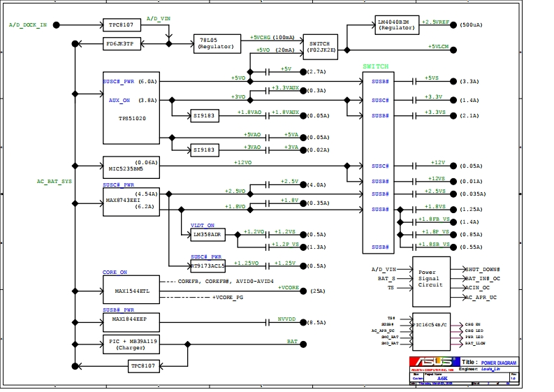
Task: Click the MAX1544ETL block
Action: pos(131,290)
